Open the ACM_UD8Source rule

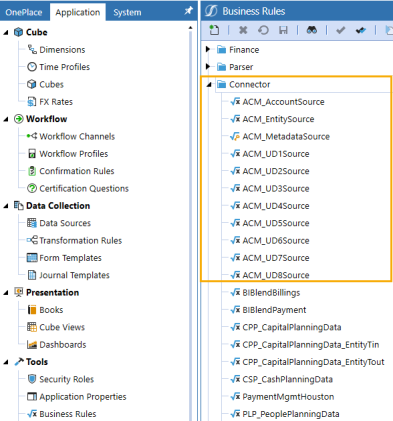click(x=276, y=275)
